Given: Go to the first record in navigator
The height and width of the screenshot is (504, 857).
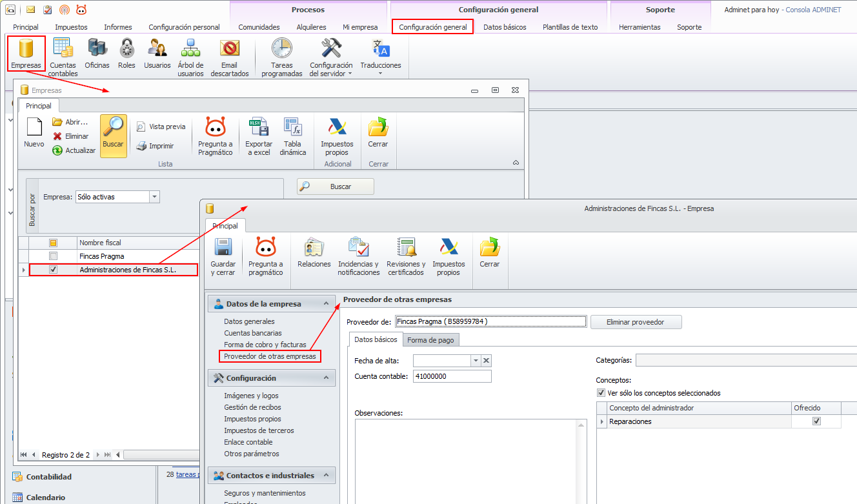Looking at the screenshot, I should 24,455.
